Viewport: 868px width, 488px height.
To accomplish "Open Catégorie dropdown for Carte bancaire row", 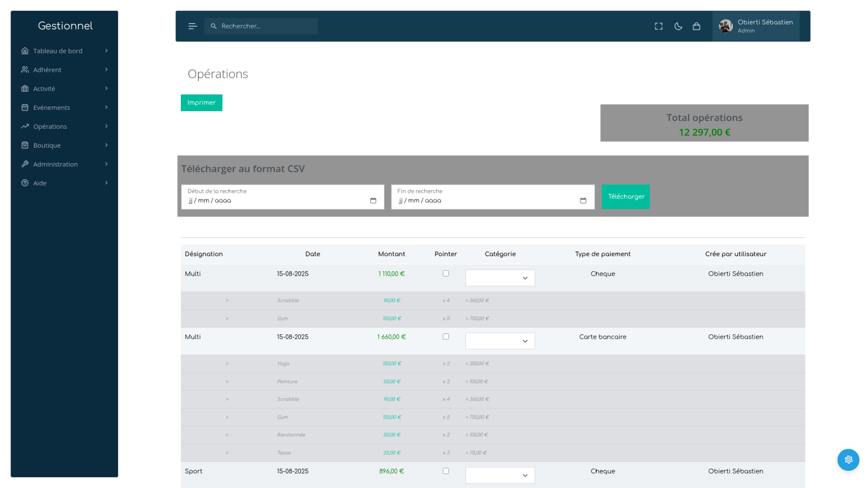I will 500,341.
